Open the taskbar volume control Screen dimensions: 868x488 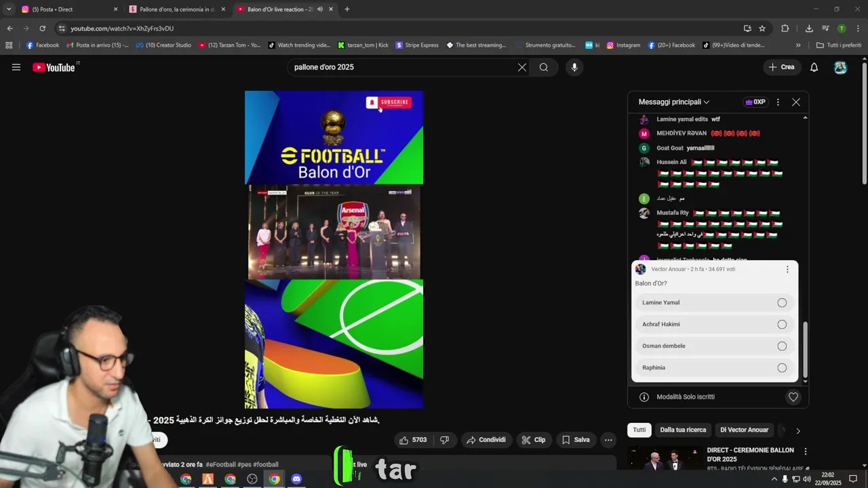(808, 479)
